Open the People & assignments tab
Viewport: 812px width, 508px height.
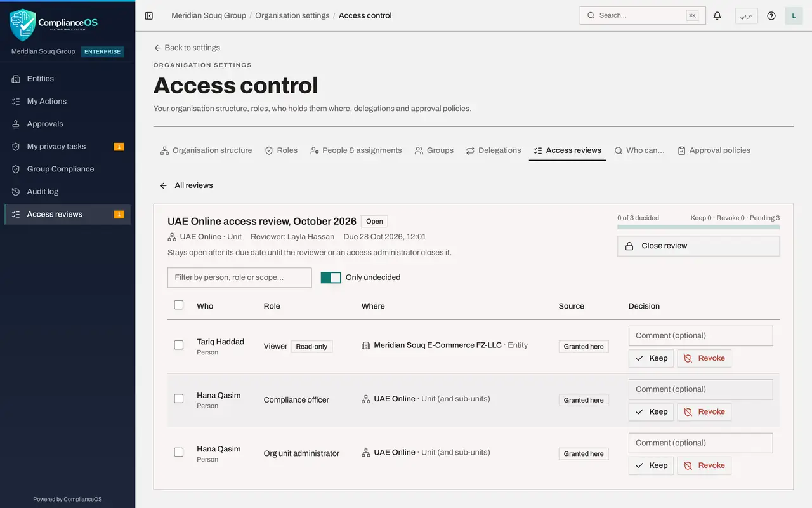[356, 150]
